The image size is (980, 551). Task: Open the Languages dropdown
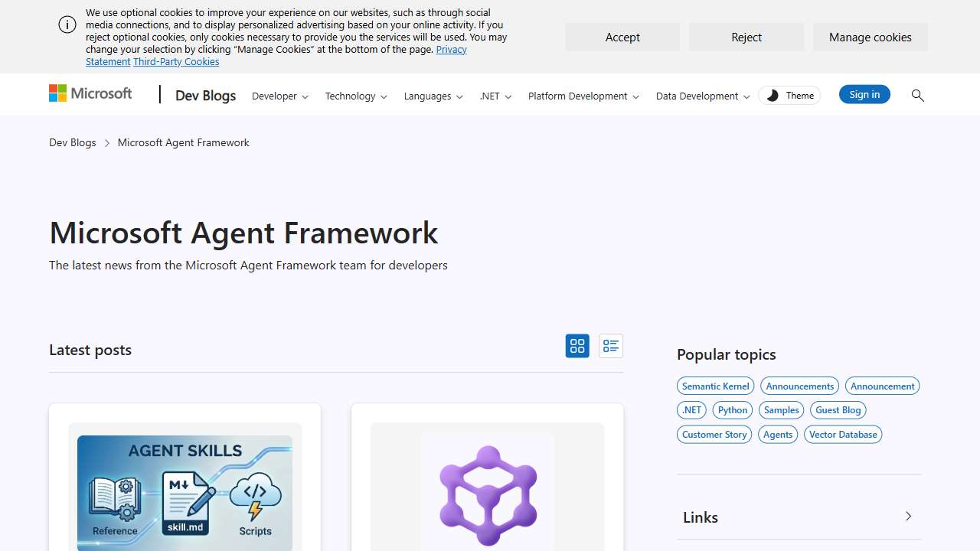433,96
